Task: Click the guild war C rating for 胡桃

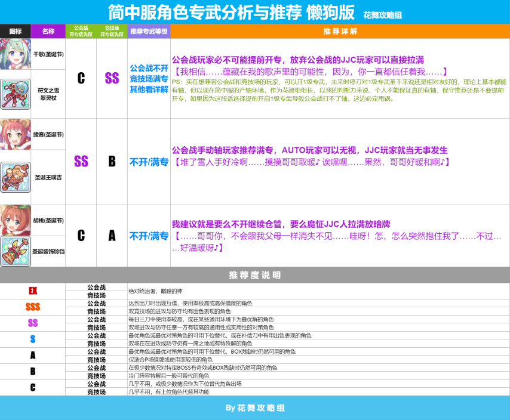Action: pos(81,236)
